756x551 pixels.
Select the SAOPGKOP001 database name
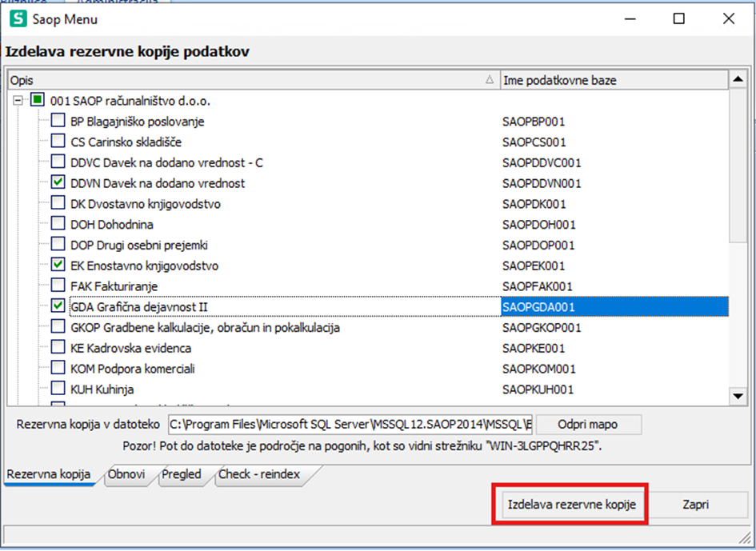(x=542, y=328)
